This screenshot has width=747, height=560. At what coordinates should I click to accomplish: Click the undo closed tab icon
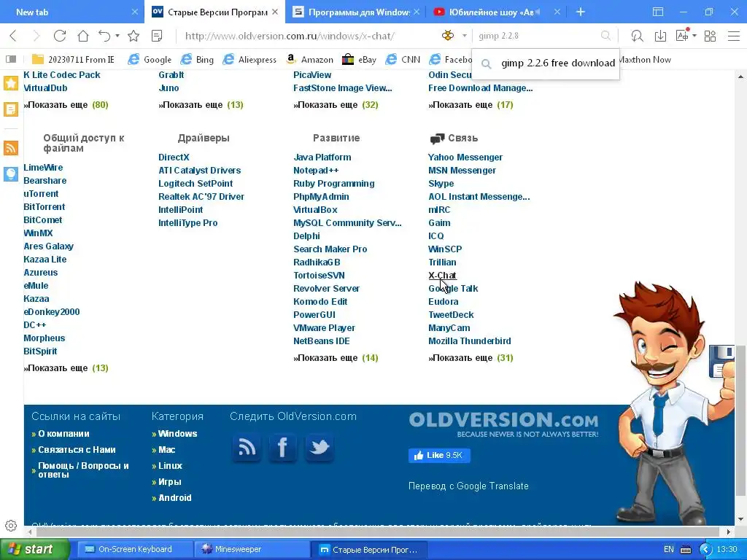pos(104,36)
